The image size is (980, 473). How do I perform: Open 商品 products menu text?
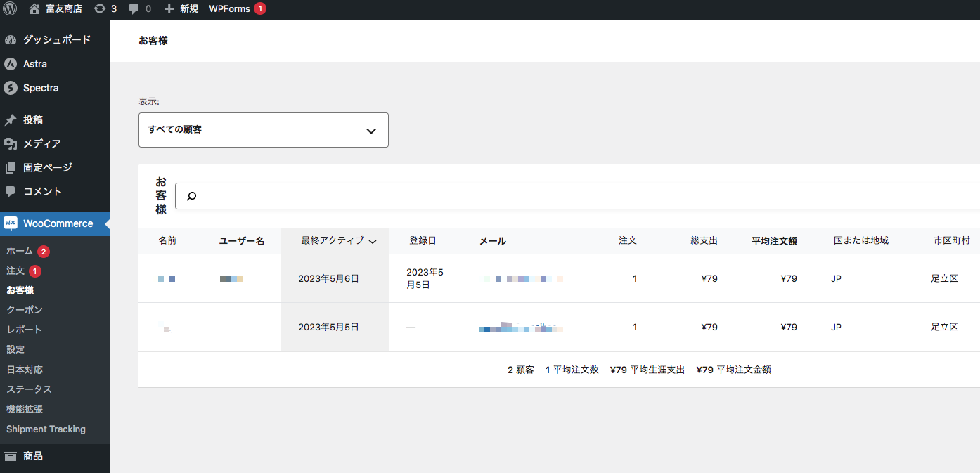click(x=33, y=456)
